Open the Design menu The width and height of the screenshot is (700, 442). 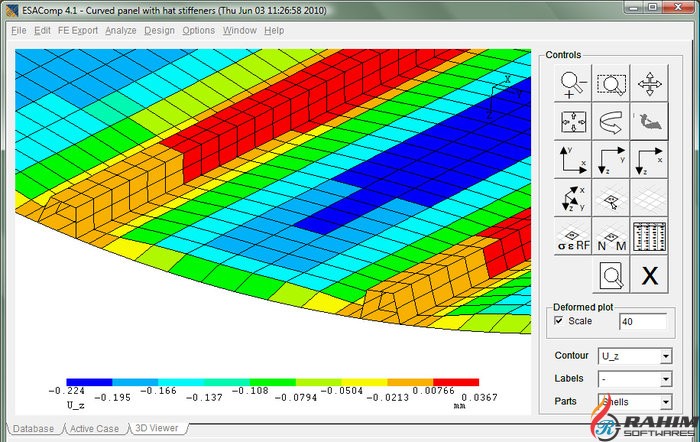(159, 30)
